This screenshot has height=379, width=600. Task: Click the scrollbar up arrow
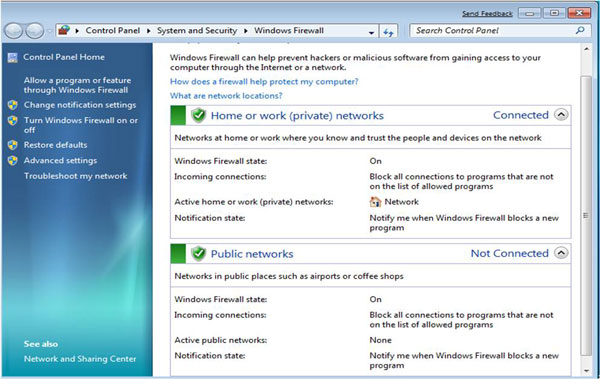tap(586, 49)
